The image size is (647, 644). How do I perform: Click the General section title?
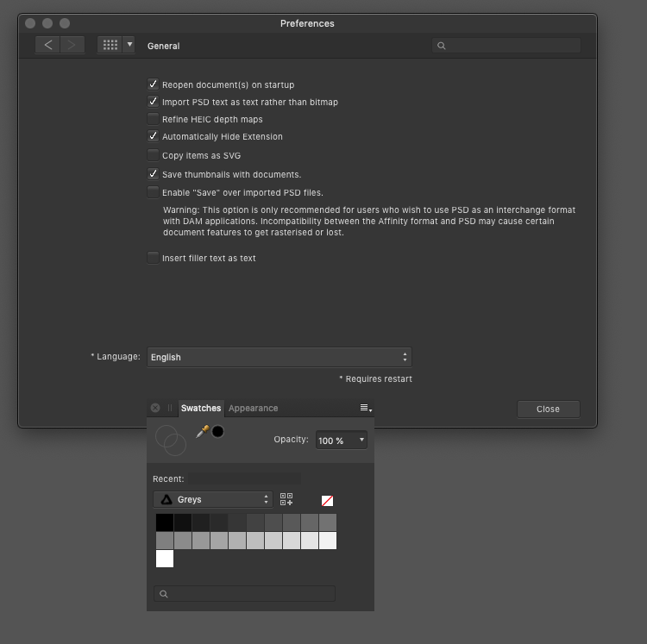tap(163, 47)
